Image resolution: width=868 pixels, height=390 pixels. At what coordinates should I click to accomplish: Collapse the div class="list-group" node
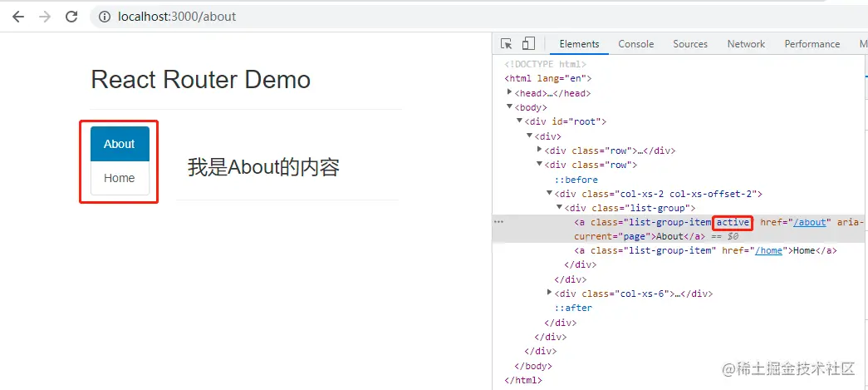pyautogui.click(x=560, y=207)
